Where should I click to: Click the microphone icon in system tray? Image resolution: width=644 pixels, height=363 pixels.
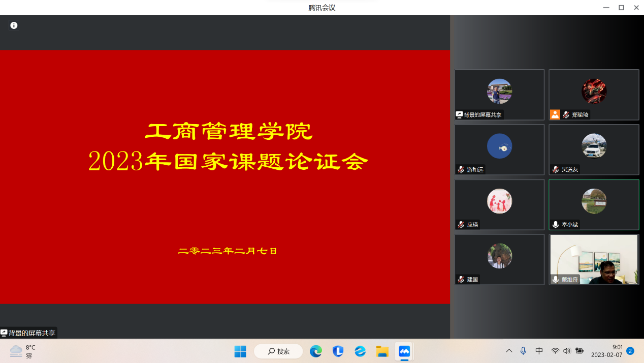[x=523, y=351]
